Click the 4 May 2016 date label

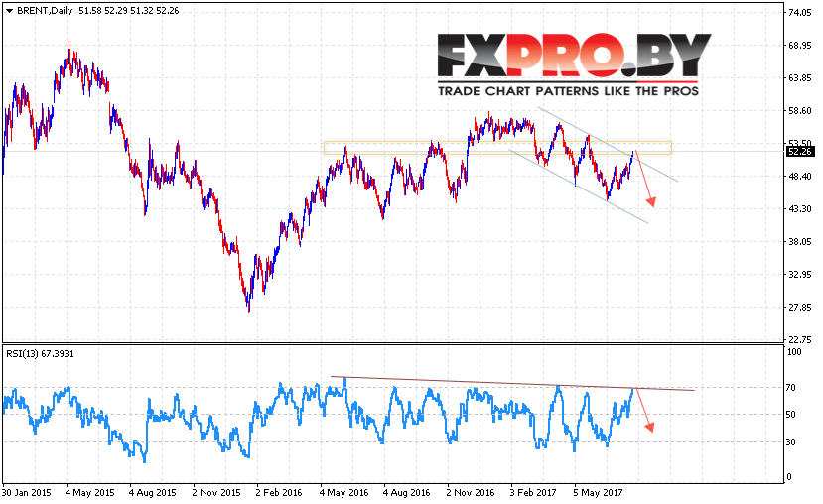[343, 493]
